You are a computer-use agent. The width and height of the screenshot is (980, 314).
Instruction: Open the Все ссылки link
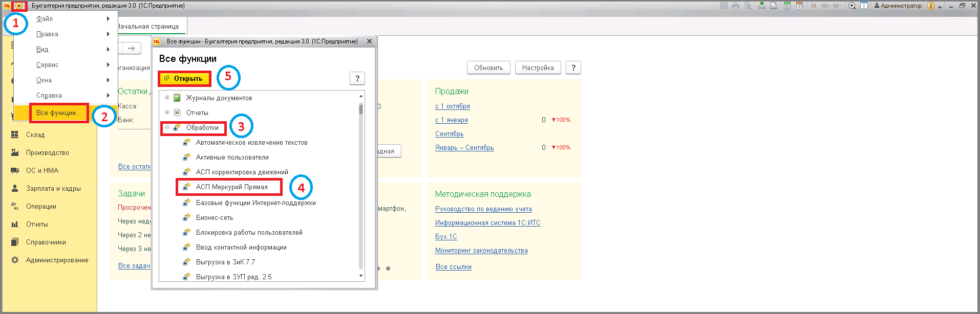pos(454,267)
